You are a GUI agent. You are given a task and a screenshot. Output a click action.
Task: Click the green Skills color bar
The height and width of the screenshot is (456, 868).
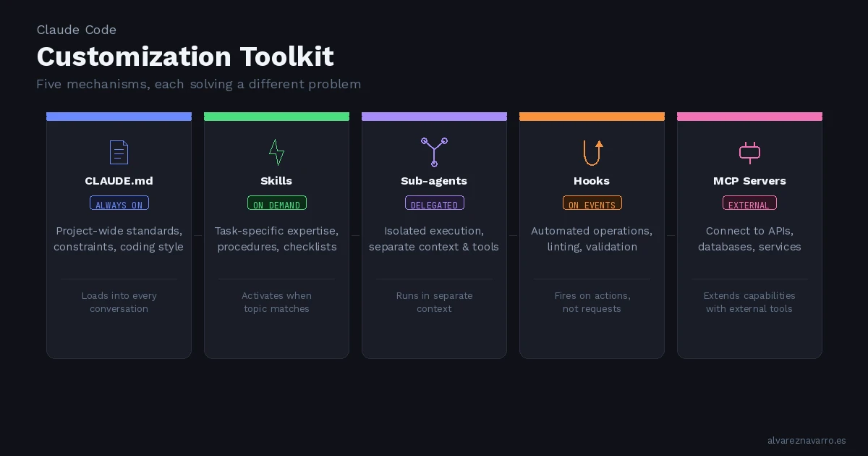[276, 117]
